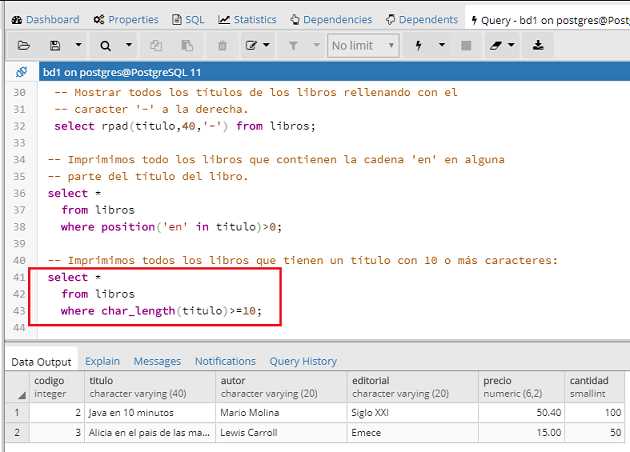Select the Data Output tab
Viewport: 630px width, 452px height.
coord(41,362)
